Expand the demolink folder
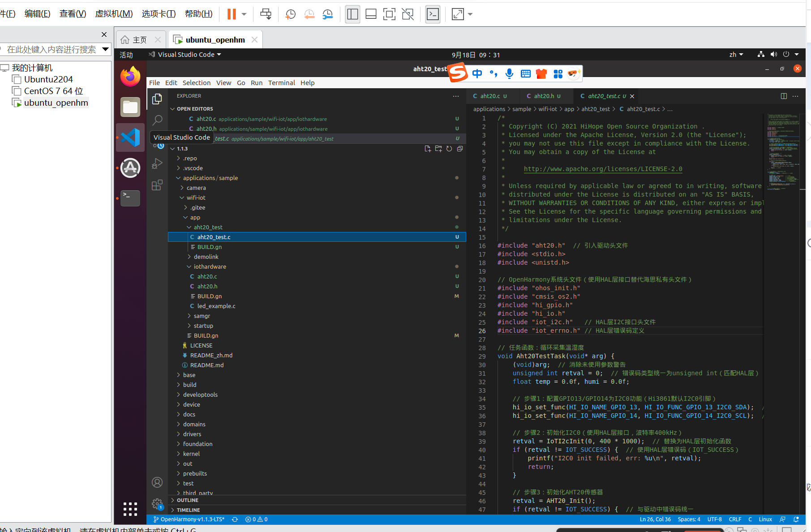Viewport: 811px width, 532px height. pos(206,257)
